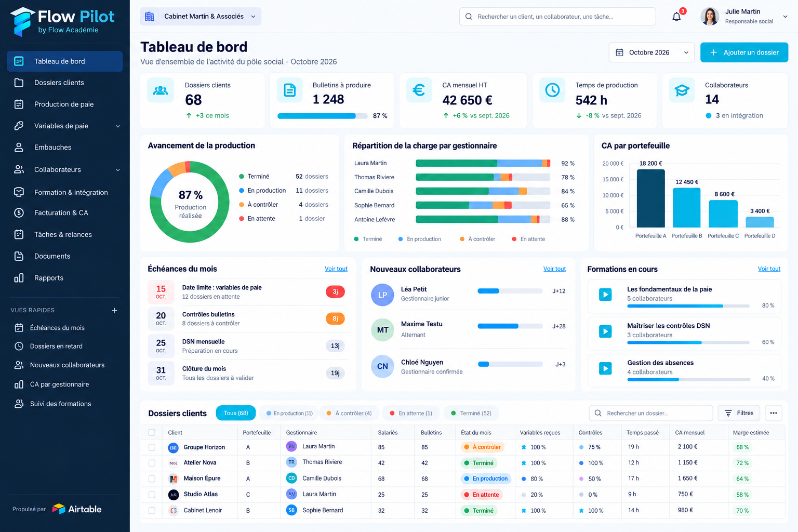This screenshot has width=798, height=532.
Task: Open the Julie Martin user menu chevron
Action: click(x=785, y=17)
